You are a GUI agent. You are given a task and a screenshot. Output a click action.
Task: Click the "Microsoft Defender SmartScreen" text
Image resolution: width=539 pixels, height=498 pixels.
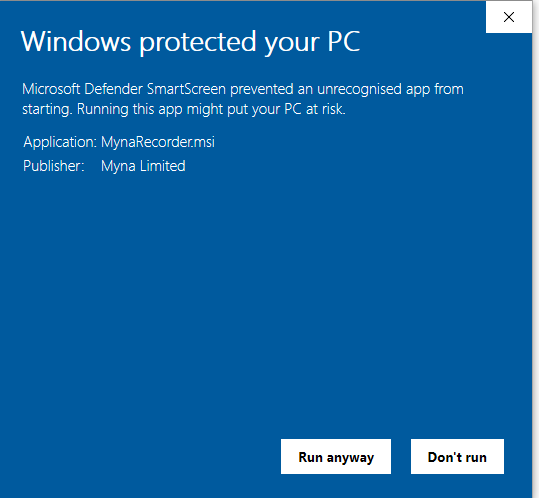coord(124,89)
